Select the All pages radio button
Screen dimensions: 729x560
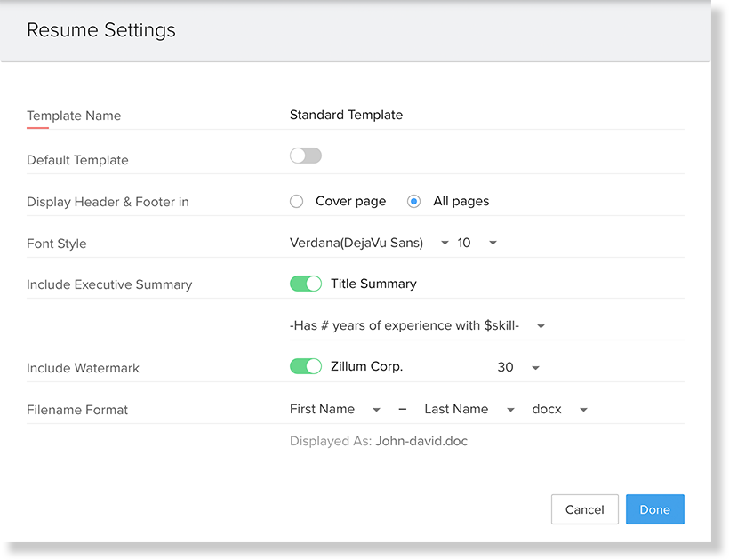(x=413, y=202)
